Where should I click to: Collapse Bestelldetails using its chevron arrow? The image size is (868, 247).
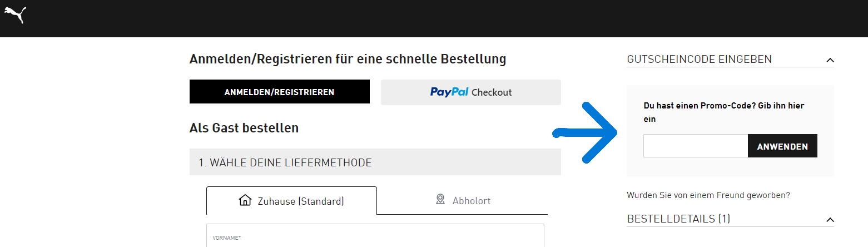tap(830, 220)
